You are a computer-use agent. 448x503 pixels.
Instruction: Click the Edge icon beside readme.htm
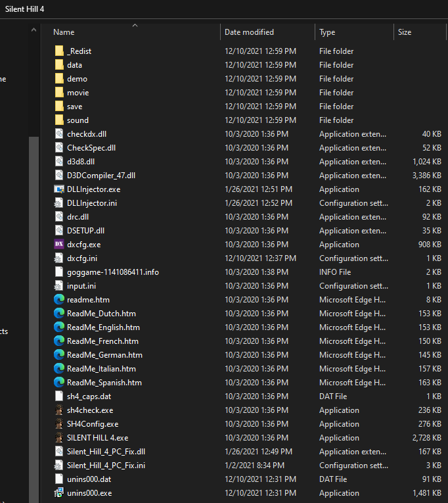[x=59, y=299]
